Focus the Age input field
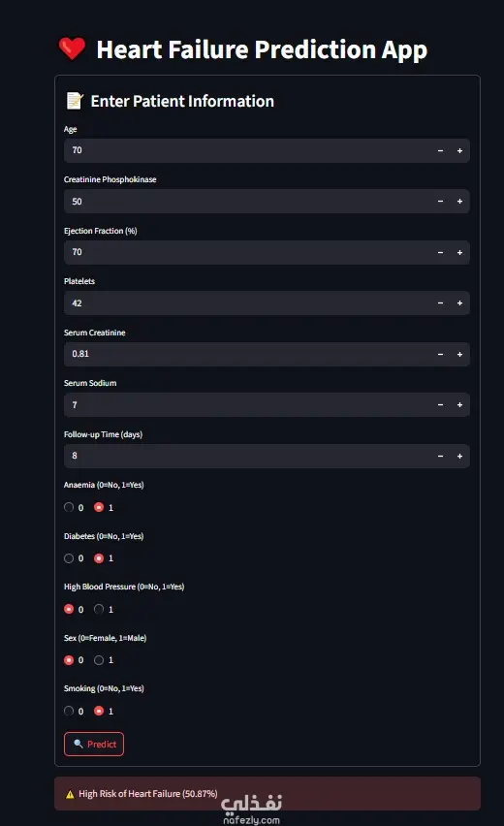Image resolution: width=504 pixels, height=826 pixels. click(247, 150)
